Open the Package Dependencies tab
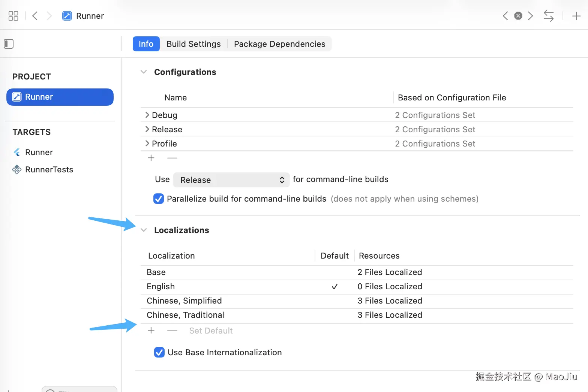The image size is (588, 392). [x=279, y=44]
